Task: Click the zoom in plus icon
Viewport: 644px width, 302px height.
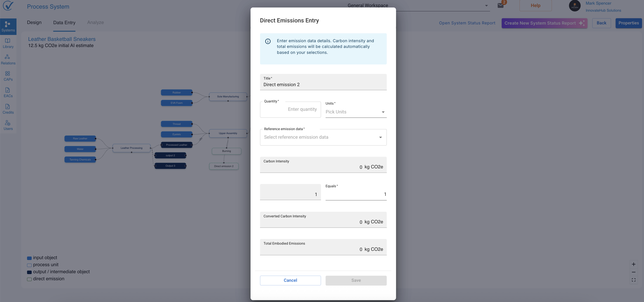Action: point(633,264)
